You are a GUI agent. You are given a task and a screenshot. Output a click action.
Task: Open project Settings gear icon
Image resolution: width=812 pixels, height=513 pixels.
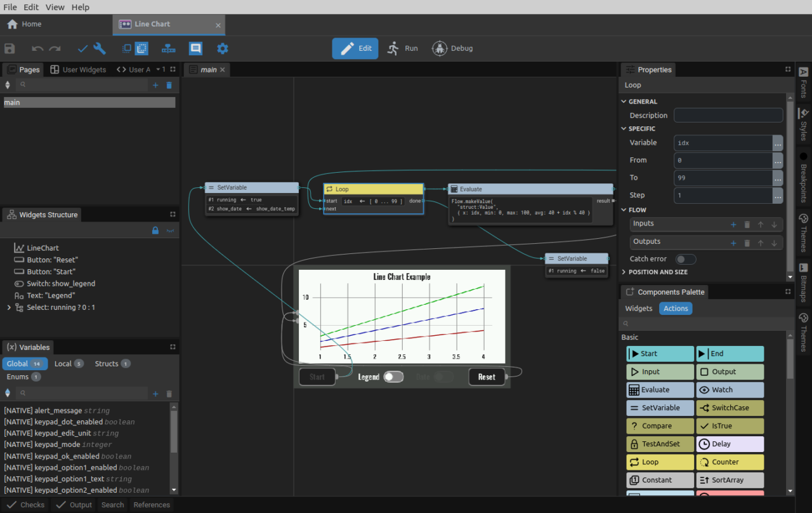(222, 49)
